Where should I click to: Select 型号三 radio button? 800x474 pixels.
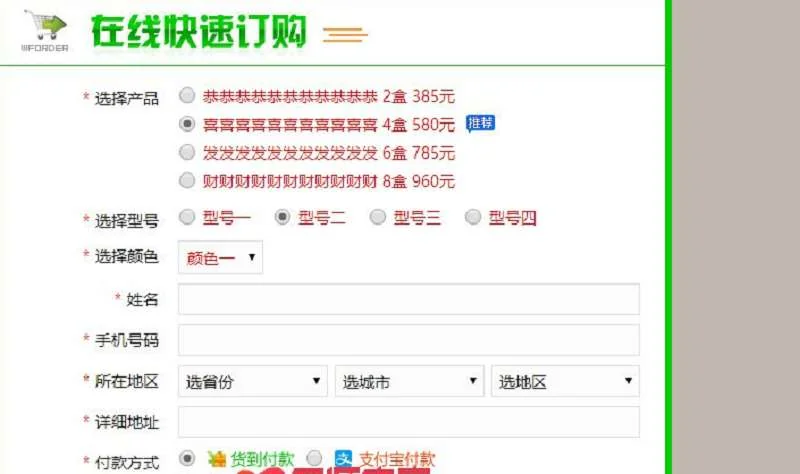click(x=378, y=217)
